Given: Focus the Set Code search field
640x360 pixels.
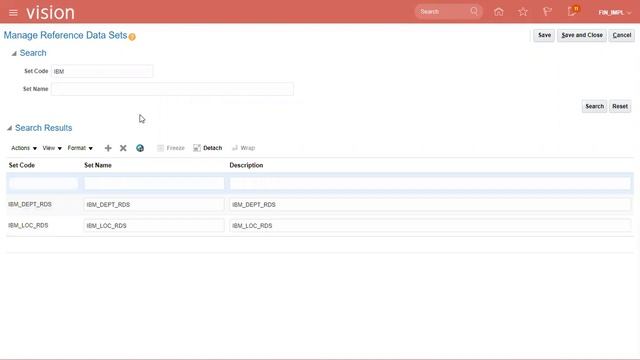Looking at the screenshot, I should point(102,71).
